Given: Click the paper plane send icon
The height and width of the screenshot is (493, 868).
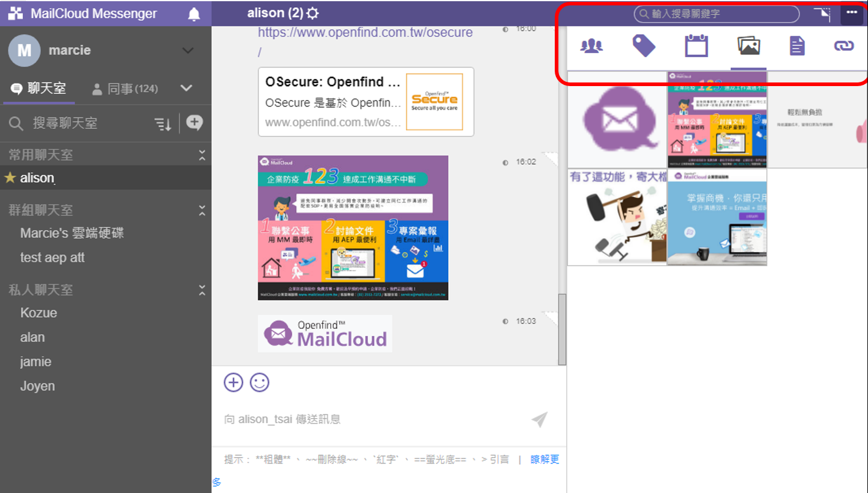Looking at the screenshot, I should [x=540, y=420].
